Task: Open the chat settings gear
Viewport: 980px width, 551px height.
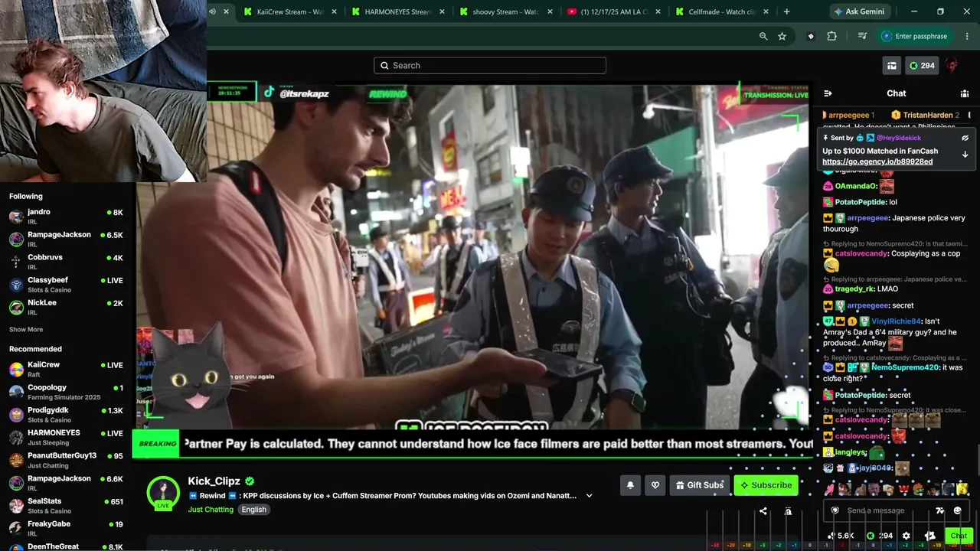Action: pyautogui.click(x=906, y=536)
